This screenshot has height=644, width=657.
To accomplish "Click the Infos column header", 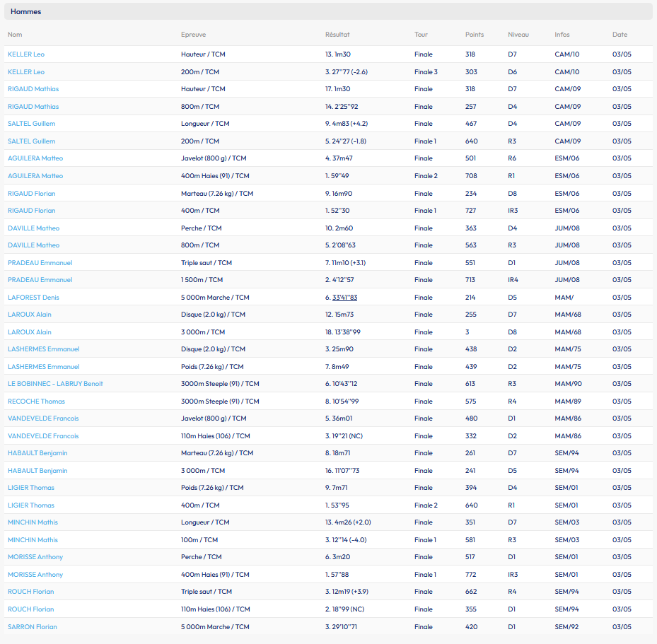I will [x=562, y=35].
